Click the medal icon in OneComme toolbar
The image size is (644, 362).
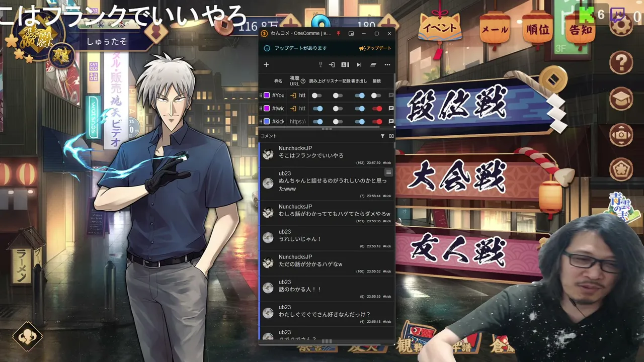(x=320, y=64)
